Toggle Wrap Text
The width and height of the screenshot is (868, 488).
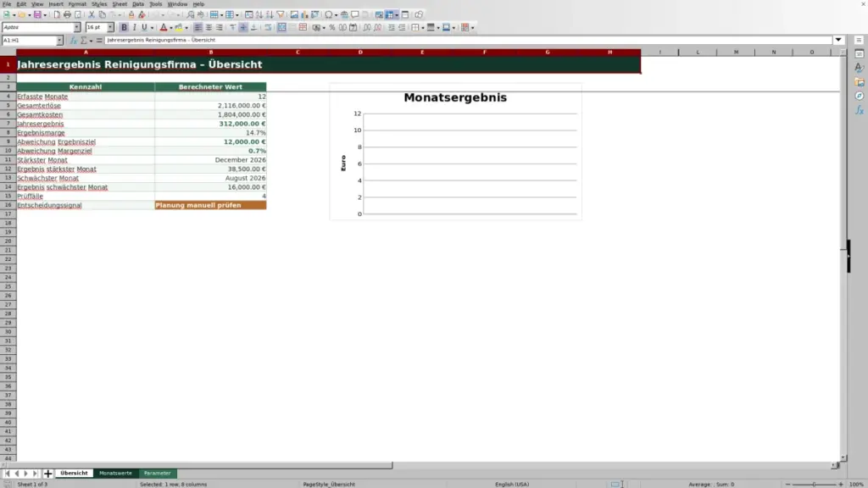pos(268,27)
